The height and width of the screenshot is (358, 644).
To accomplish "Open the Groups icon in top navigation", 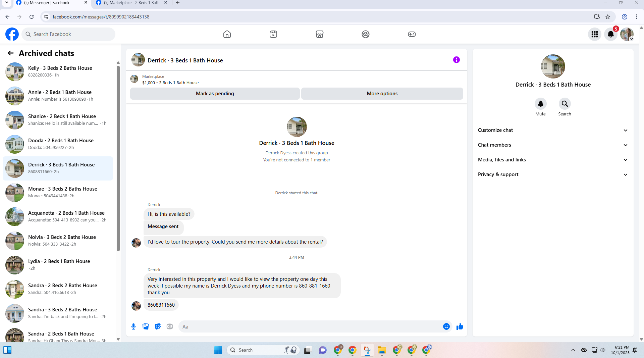I will 366,34.
